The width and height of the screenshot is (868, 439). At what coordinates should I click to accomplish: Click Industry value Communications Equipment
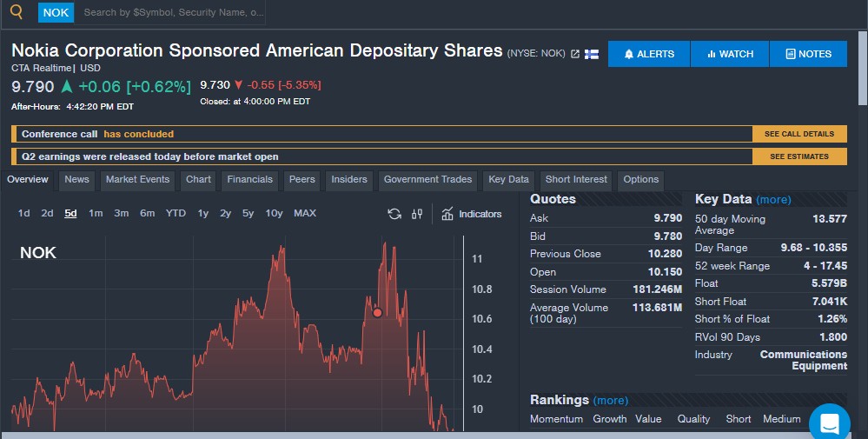[803, 360]
